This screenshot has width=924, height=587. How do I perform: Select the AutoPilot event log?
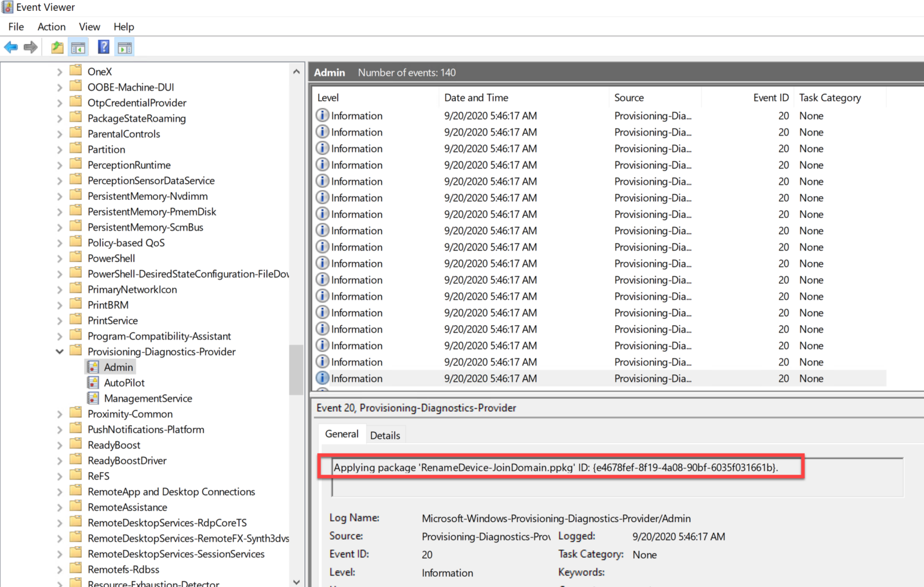(x=125, y=382)
